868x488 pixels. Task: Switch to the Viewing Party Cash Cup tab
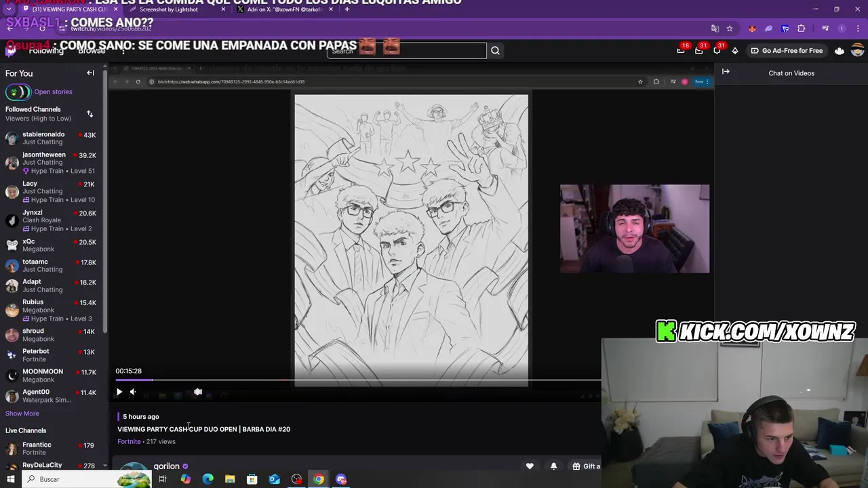[70, 9]
